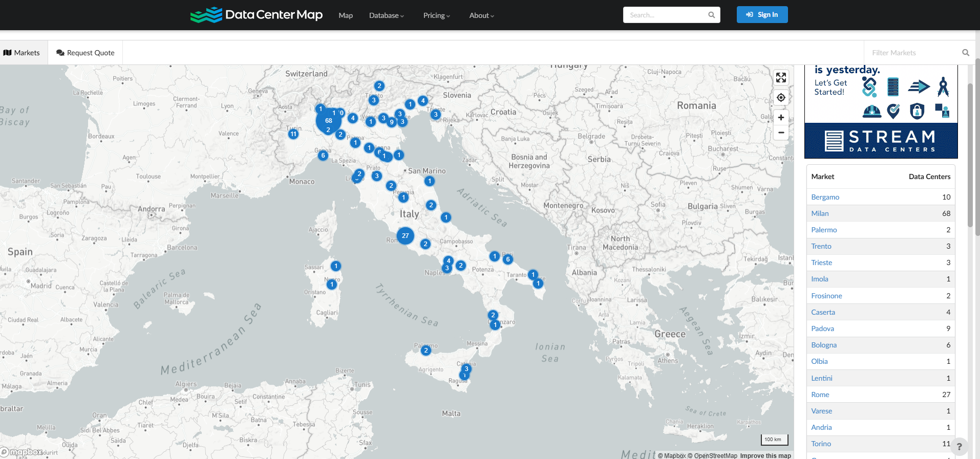This screenshot has height=459, width=980.
Task: Select the Milan cluster marker showing 68
Action: (328, 121)
